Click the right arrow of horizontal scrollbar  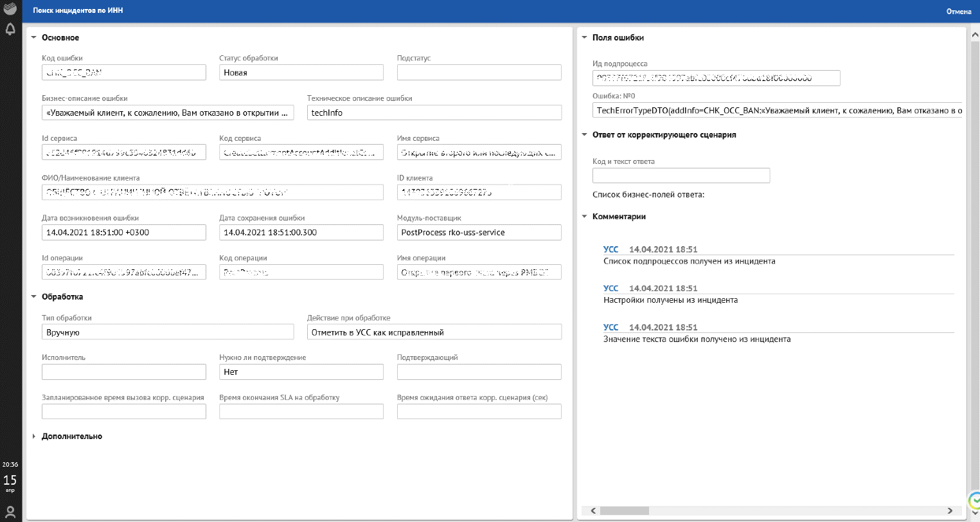[950, 511]
